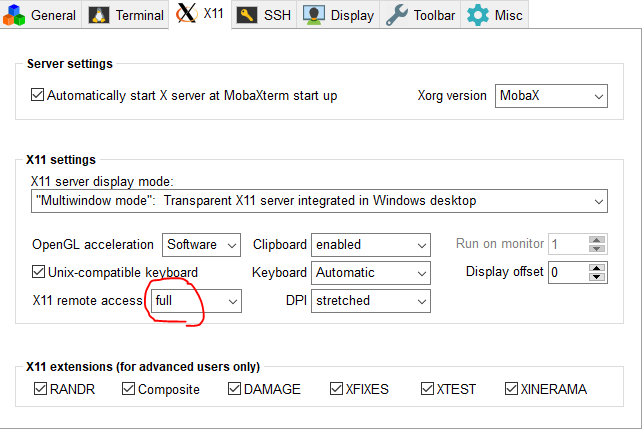The image size is (644, 434).
Task: Open the OpenGL acceleration Software dropdown
Action: (201, 245)
